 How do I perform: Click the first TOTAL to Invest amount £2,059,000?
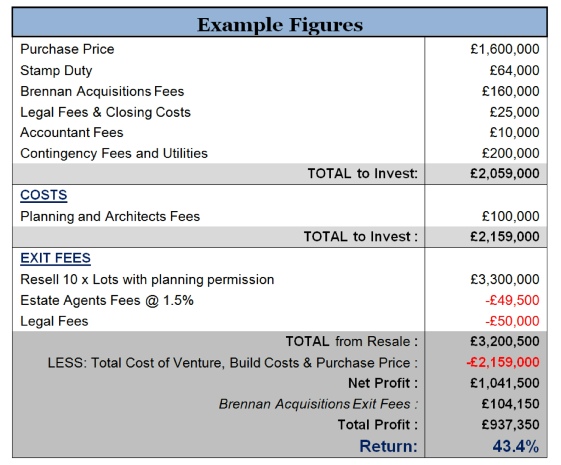[505, 173]
